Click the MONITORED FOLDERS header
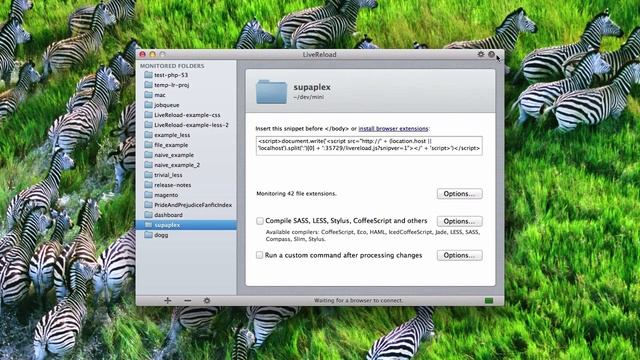 coord(172,66)
